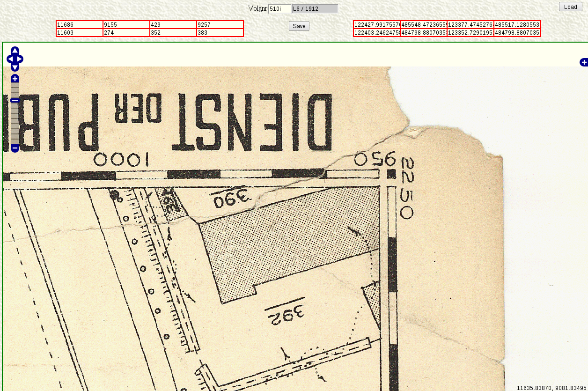
Task: Edit the cell with value 11603
Action: [x=80, y=33]
